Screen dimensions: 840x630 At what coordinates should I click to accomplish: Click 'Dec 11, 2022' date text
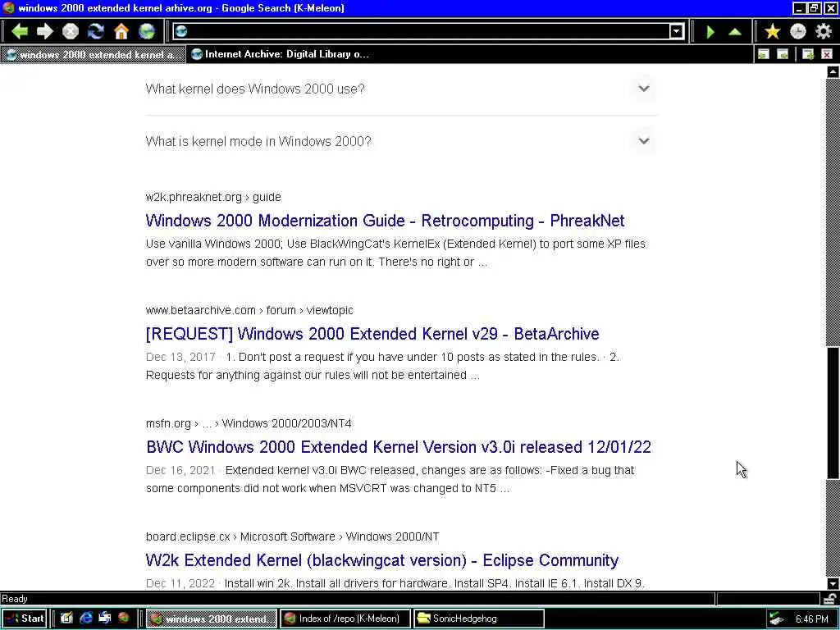(x=180, y=583)
